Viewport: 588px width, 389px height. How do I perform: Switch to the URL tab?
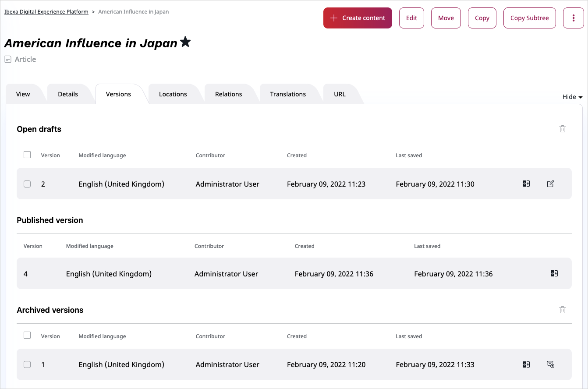coord(340,94)
